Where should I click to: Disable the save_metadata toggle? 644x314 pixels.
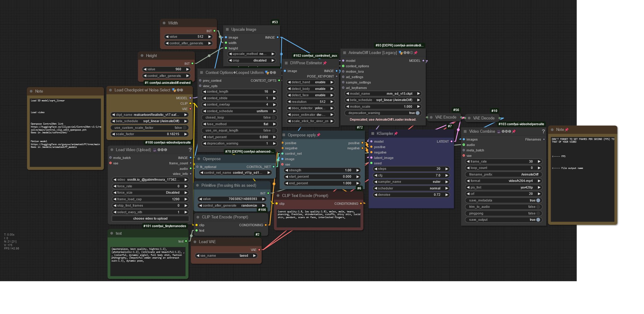pyautogui.click(x=503, y=201)
